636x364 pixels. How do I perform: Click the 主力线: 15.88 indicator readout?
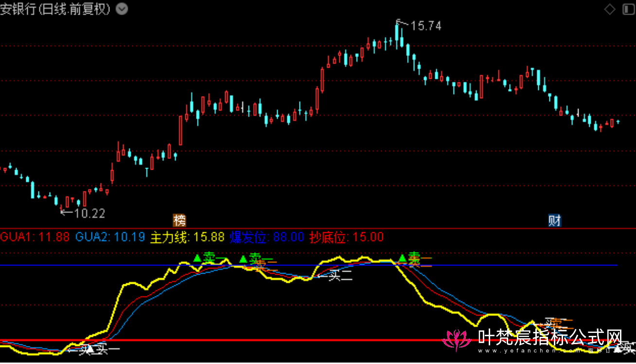click(187, 238)
